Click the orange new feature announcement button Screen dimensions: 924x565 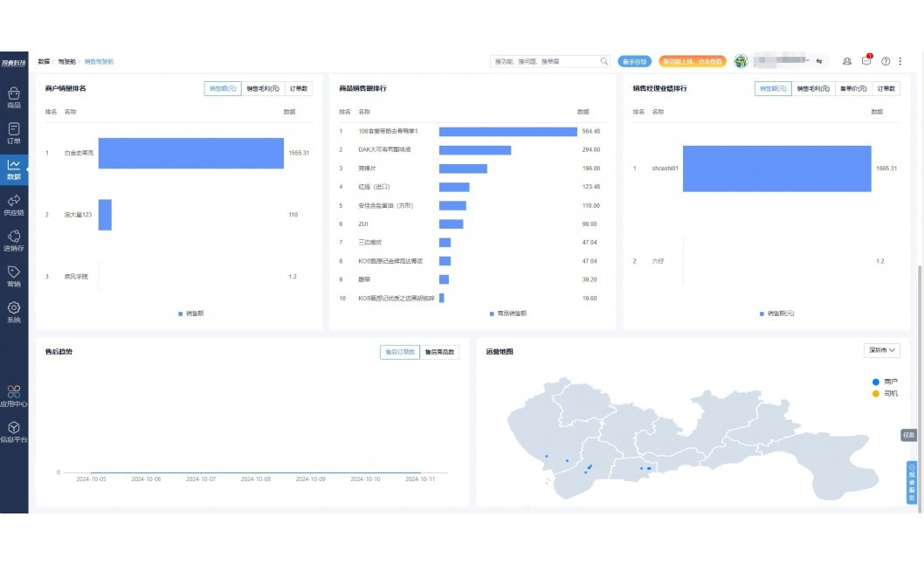click(x=692, y=61)
